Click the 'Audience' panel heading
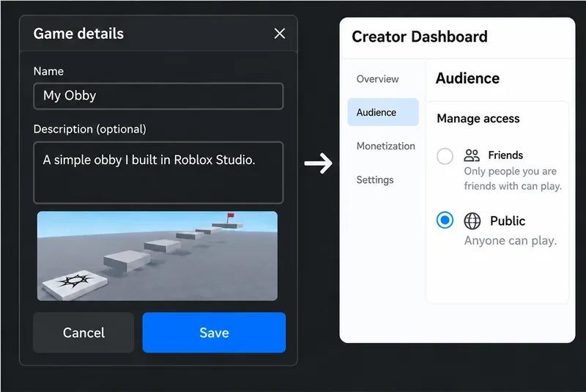The width and height of the screenshot is (586, 392). [467, 78]
